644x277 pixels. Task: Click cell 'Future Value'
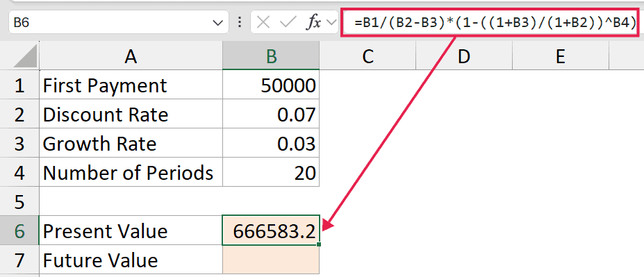[131, 260]
